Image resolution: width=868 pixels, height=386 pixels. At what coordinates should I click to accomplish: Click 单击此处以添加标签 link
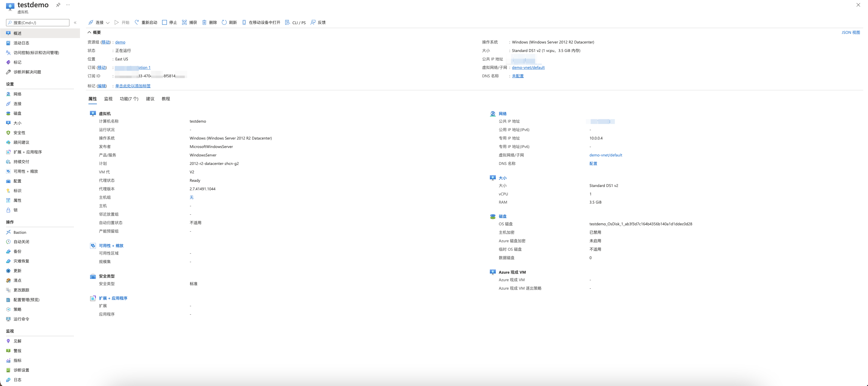click(x=133, y=86)
